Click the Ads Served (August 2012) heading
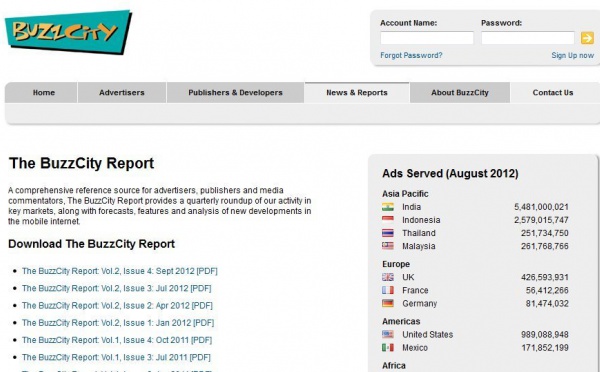Viewport: 600px width, 372px height. [450, 174]
